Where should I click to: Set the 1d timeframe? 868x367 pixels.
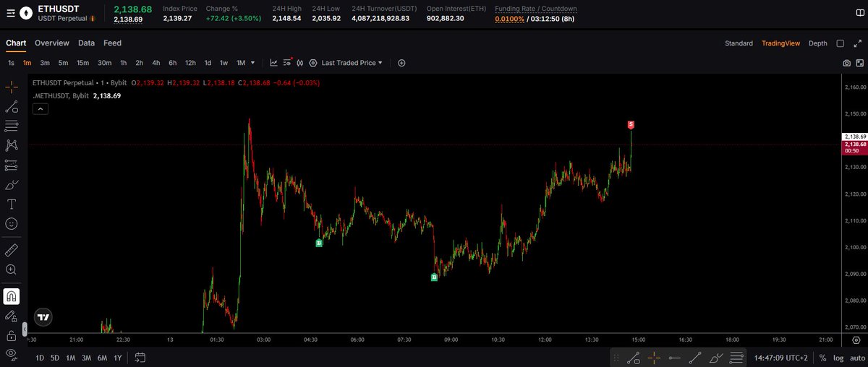[208, 63]
